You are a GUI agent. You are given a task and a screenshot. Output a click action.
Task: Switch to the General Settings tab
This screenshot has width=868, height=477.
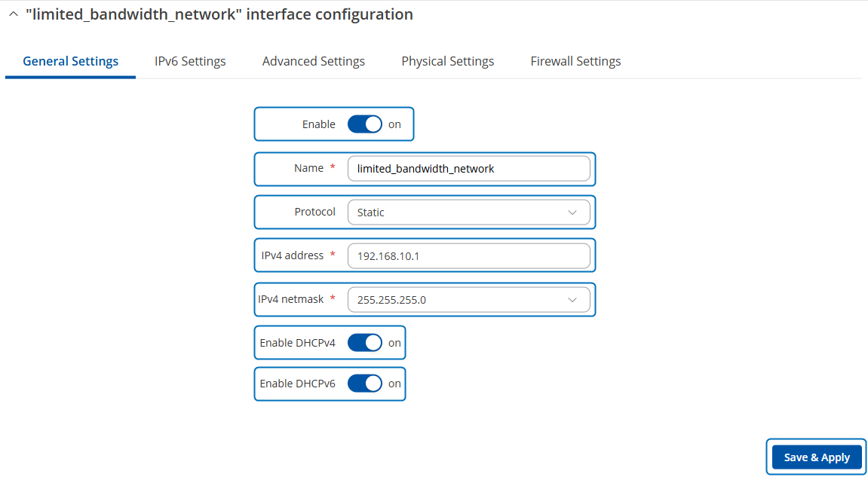point(70,61)
